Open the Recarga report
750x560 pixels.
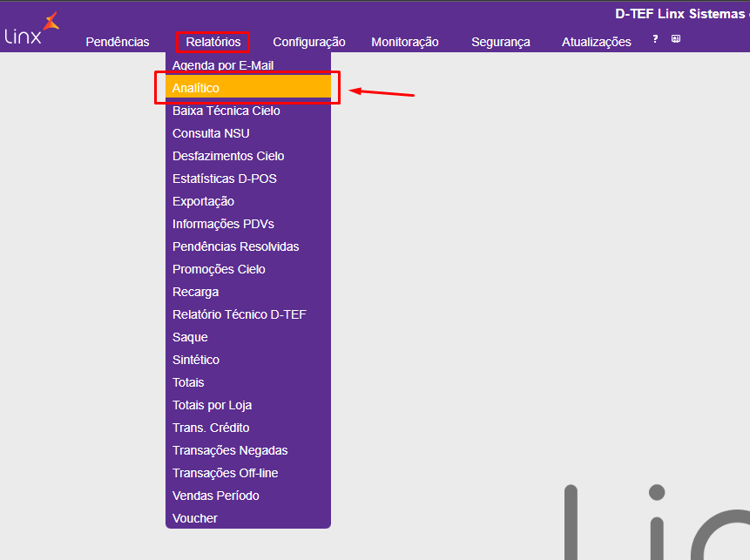[247, 292]
